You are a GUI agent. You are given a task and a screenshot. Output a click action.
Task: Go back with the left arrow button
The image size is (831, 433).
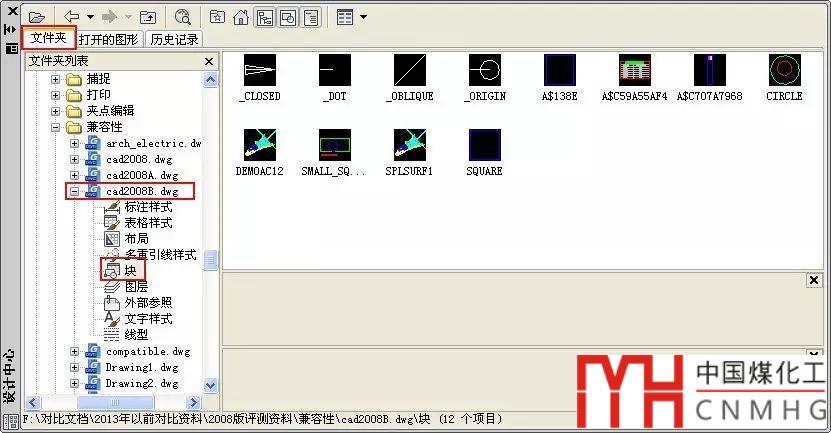(x=72, y=17)
